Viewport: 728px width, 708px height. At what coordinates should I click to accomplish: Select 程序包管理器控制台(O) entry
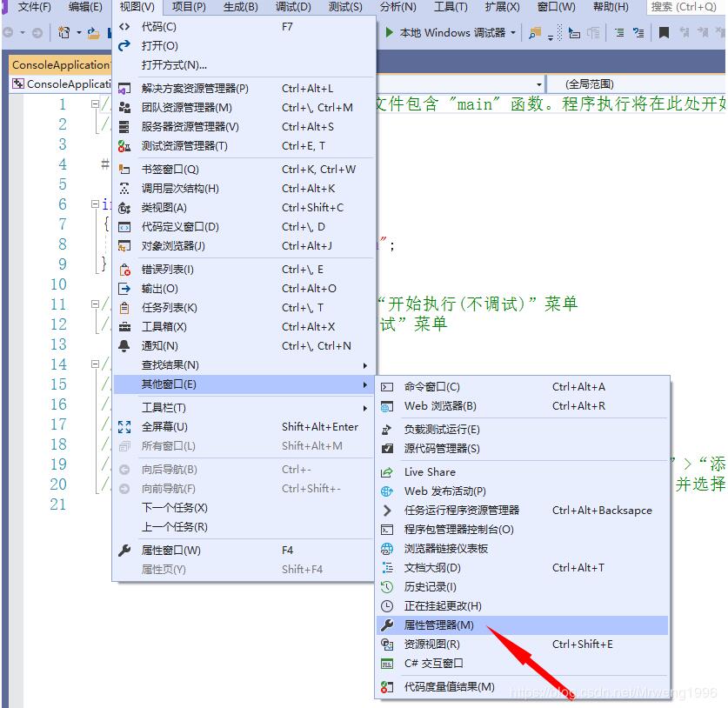pyautogui.click(x=523, y=530)
